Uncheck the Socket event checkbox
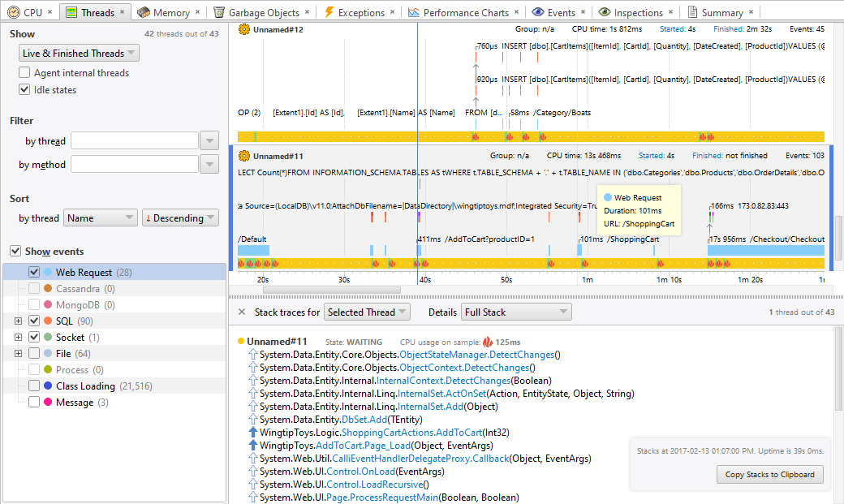This screenshot has width=844, height=504. click(x=34, y=337)
